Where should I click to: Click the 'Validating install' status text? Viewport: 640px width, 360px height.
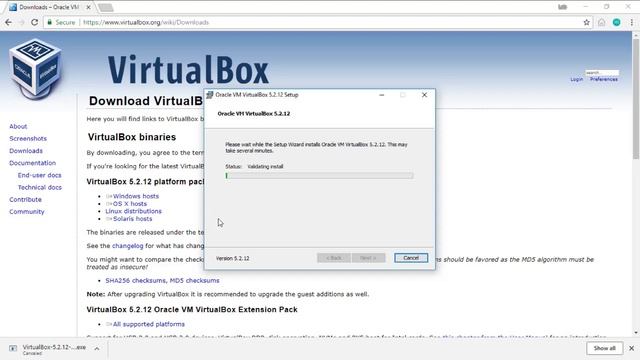(265, 167)
